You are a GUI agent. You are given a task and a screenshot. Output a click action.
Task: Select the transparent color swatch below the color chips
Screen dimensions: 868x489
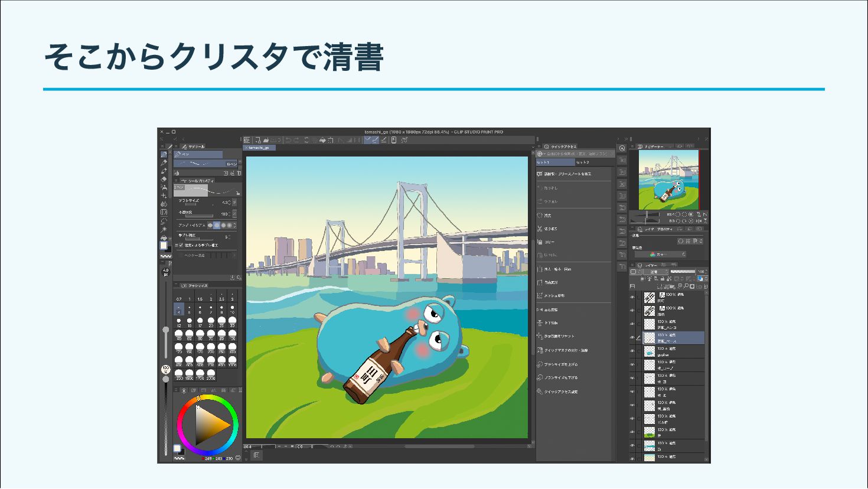coord(166,256)
